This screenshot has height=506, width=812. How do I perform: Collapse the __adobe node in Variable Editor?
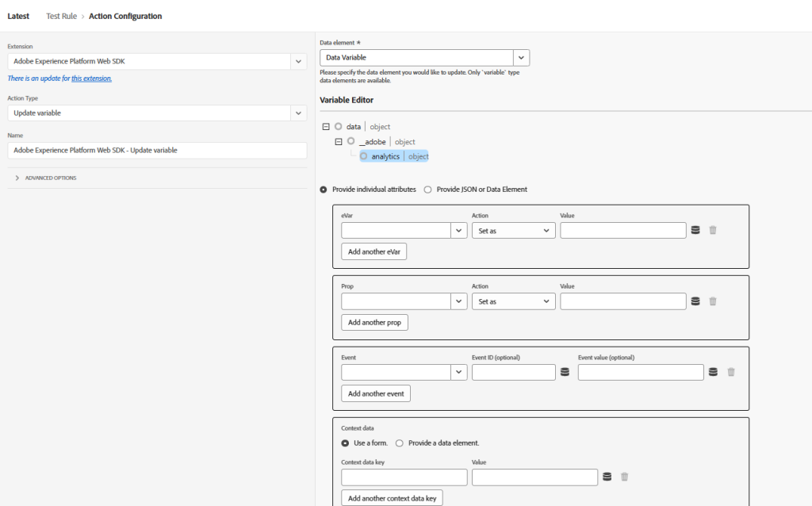coord(338,141)
